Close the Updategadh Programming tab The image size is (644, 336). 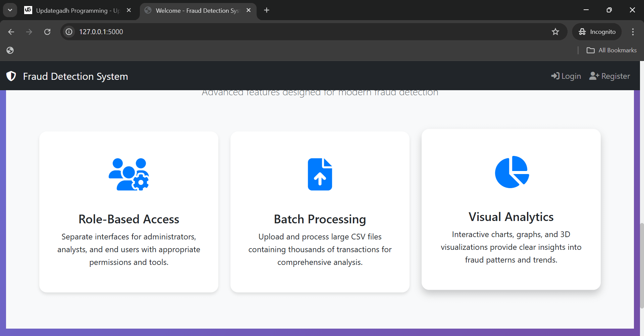(129, 10)
